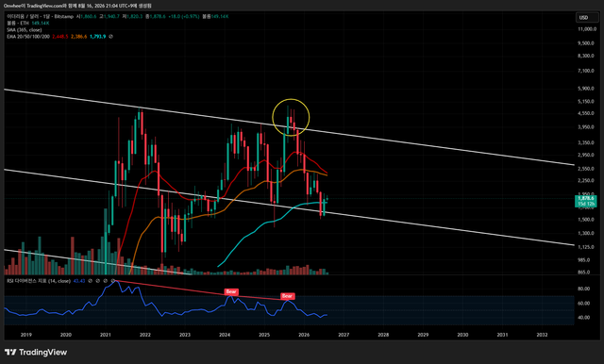Click the 11,000.0 price axis label
604x364 pixels.
[x=587, y=29]
